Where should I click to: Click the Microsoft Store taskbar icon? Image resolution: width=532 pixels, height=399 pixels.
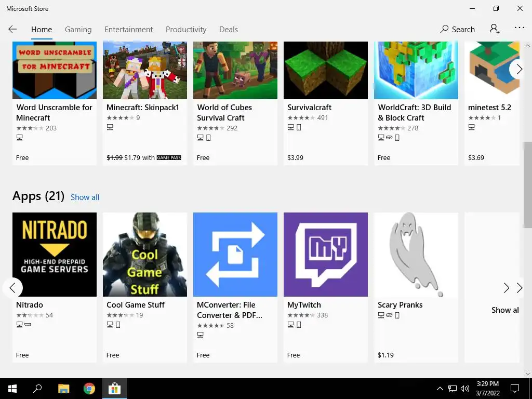(115, 389)
